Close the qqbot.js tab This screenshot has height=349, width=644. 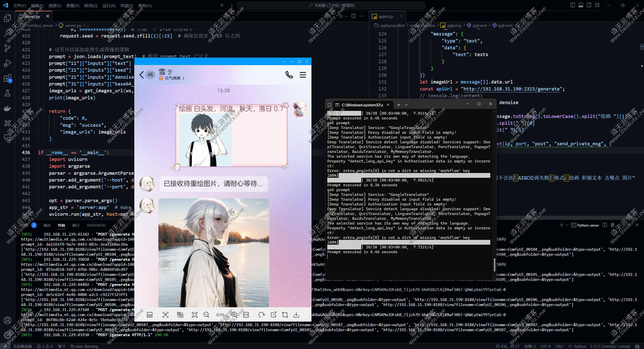coord(401,16)
